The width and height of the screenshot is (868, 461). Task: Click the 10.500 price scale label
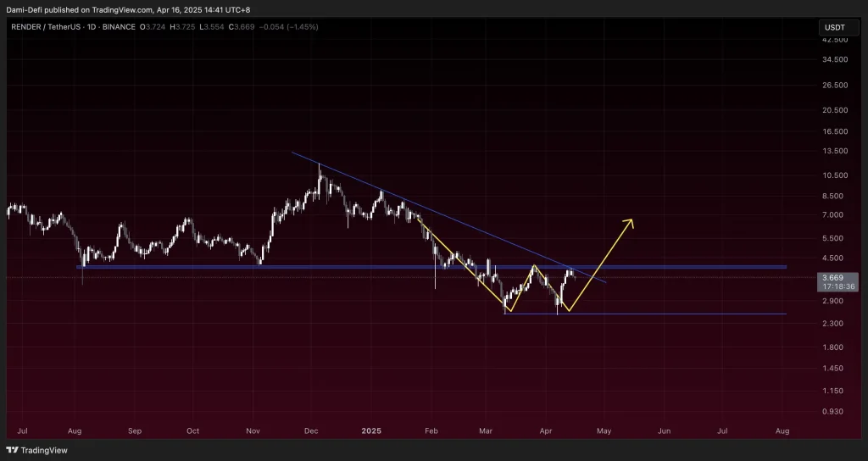pos(835,175)
